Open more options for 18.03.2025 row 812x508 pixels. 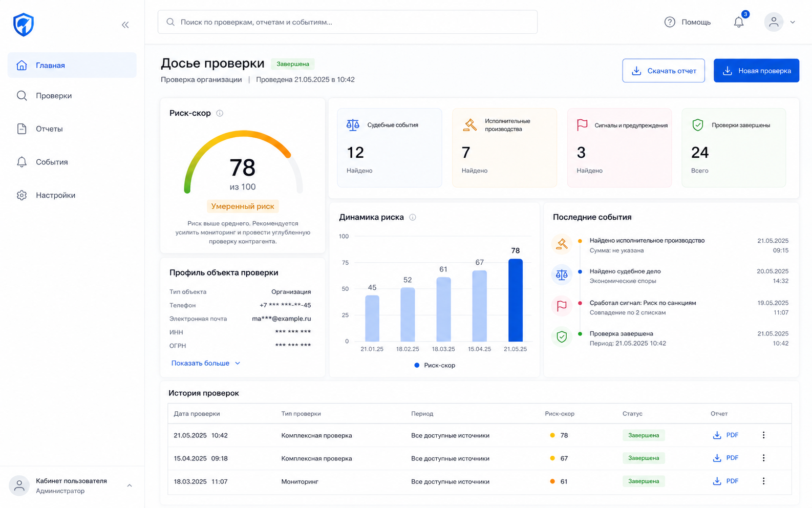[763, 481]
